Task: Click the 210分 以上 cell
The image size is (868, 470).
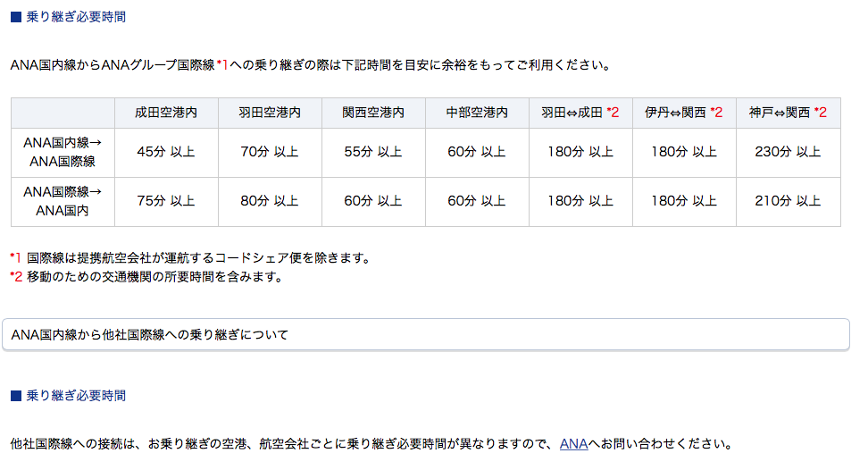Action: 788,202
